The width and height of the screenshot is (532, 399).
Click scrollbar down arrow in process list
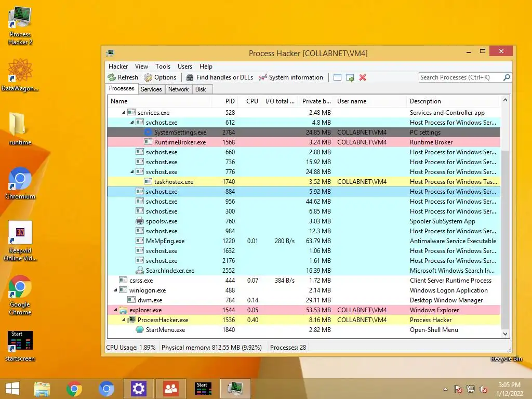[x=505, y=334]
